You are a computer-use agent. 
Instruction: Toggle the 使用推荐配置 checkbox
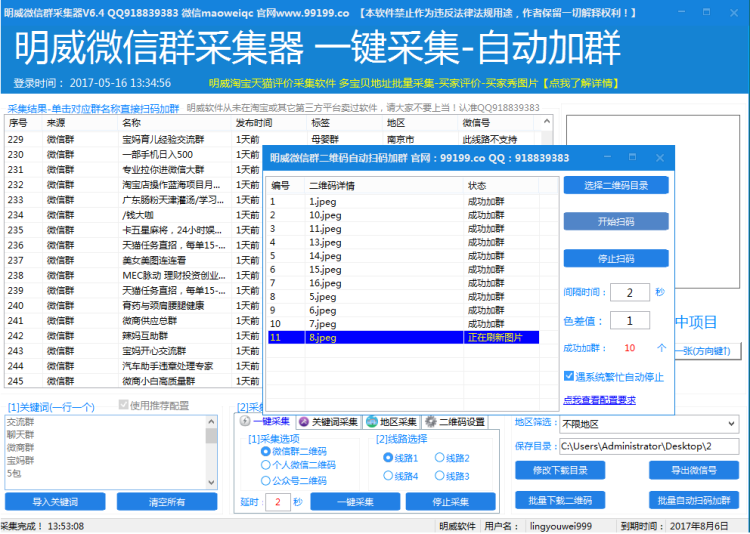[123, 405]
